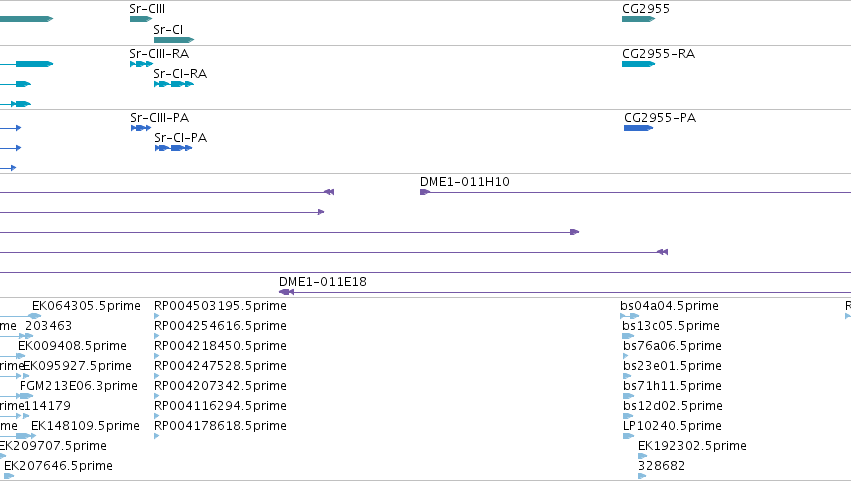The width and height of the screenshot is (851, 481).
Task: Click the bs13c05.5prime label
Action: pyautogui.click(x=671, y=326)
